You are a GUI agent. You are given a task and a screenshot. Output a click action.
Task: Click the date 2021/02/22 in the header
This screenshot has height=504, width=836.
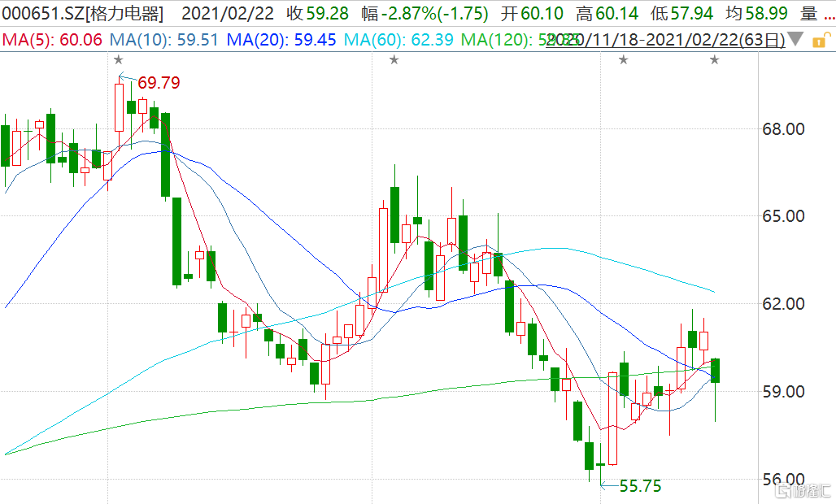(x=228, y=13)
